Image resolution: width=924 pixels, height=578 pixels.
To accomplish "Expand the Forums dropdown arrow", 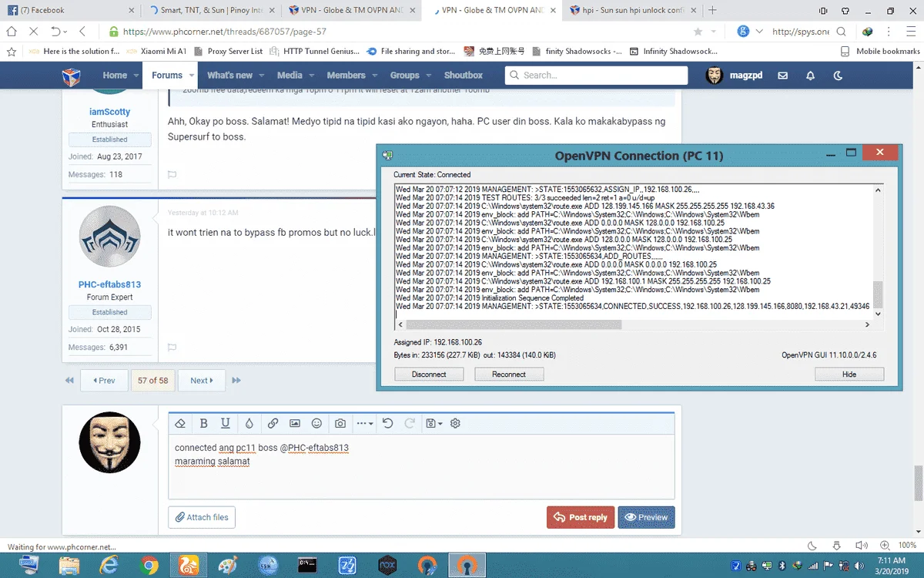I will click(190, 76).
